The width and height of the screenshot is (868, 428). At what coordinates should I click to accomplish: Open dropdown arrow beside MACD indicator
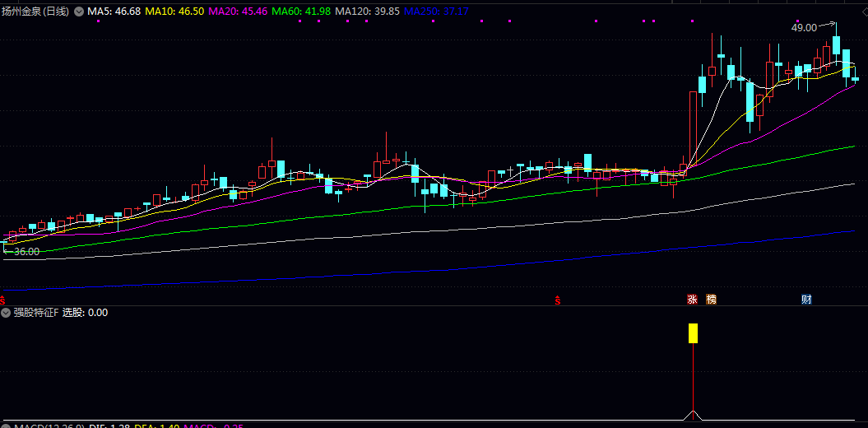click(x=7, y=425)
